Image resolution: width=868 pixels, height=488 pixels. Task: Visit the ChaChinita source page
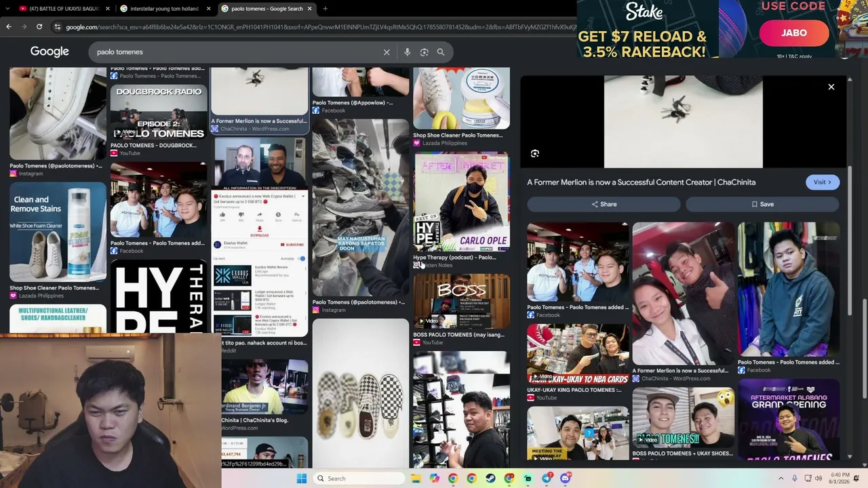point(822,182)
